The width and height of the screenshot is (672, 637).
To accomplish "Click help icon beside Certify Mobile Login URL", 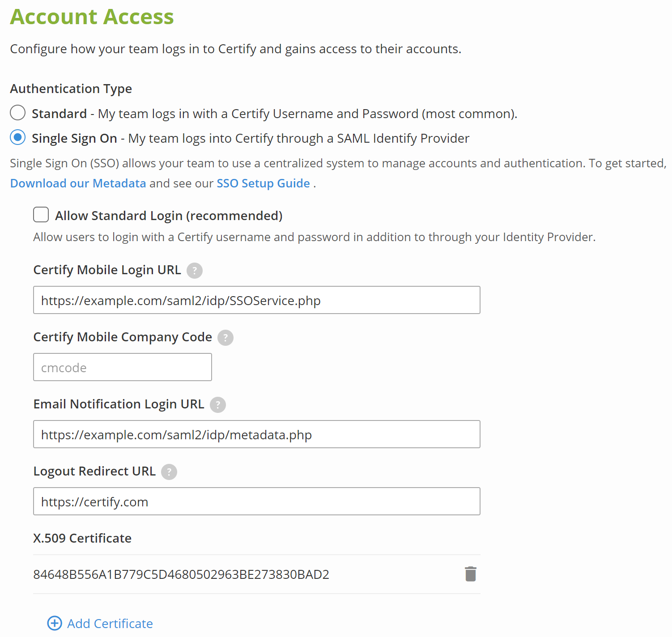I will coord(195,271).
